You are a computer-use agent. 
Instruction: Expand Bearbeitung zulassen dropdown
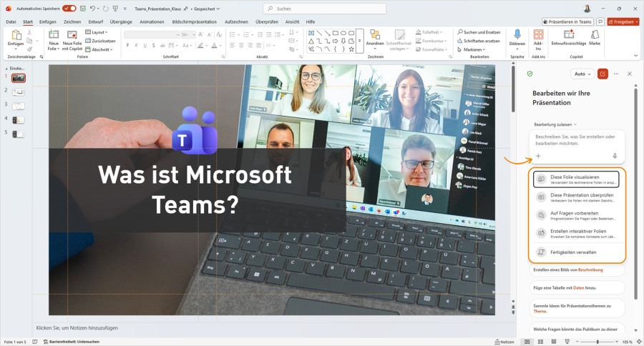(555, 124)
